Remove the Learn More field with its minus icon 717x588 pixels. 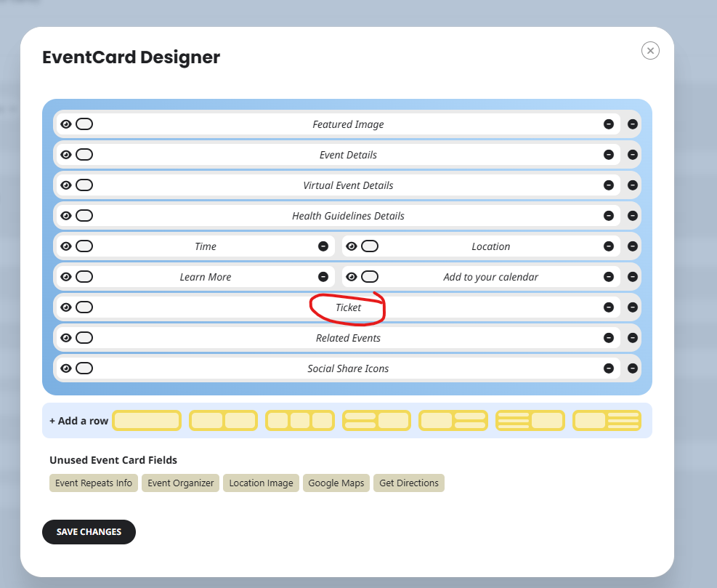(323, 276)
